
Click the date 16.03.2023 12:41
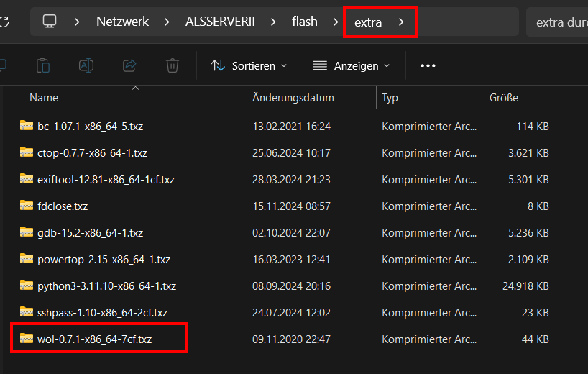point(291,260)
